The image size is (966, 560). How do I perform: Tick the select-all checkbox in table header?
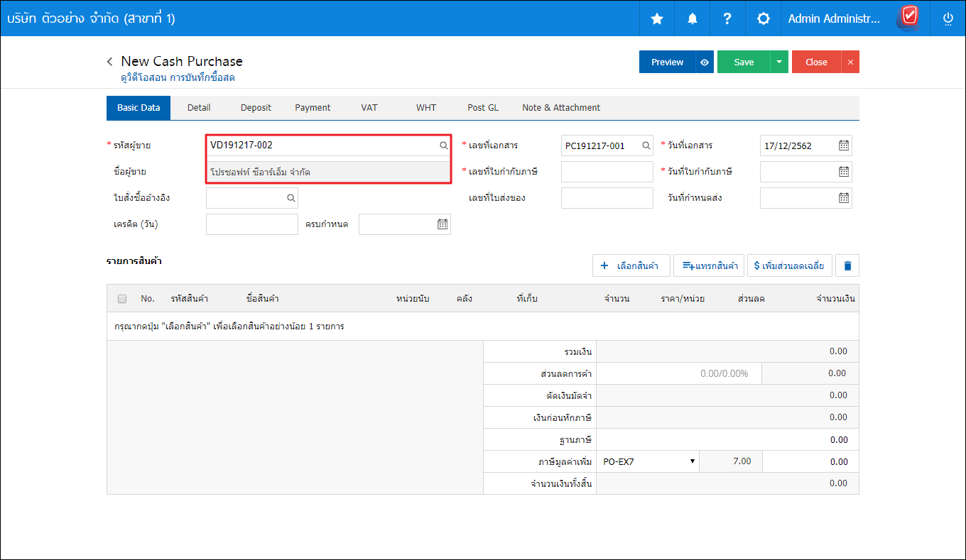coord(122,299)
